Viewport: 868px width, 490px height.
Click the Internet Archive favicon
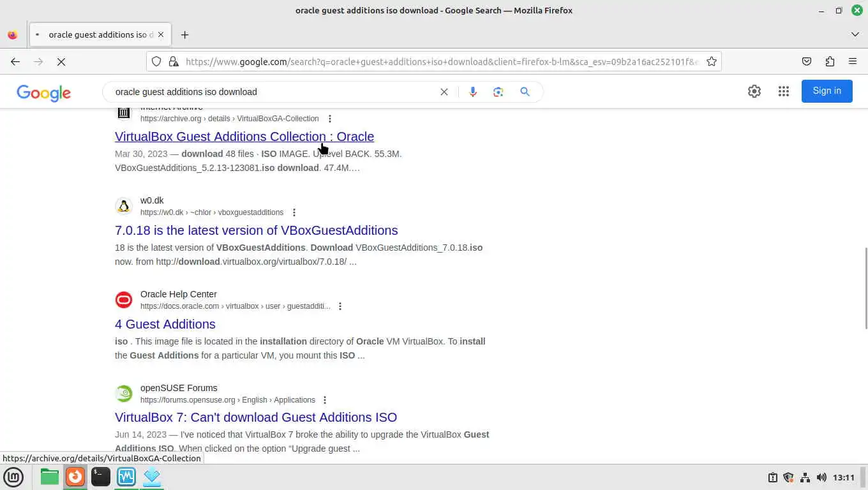pyautogui.click(x=124, y=113)
